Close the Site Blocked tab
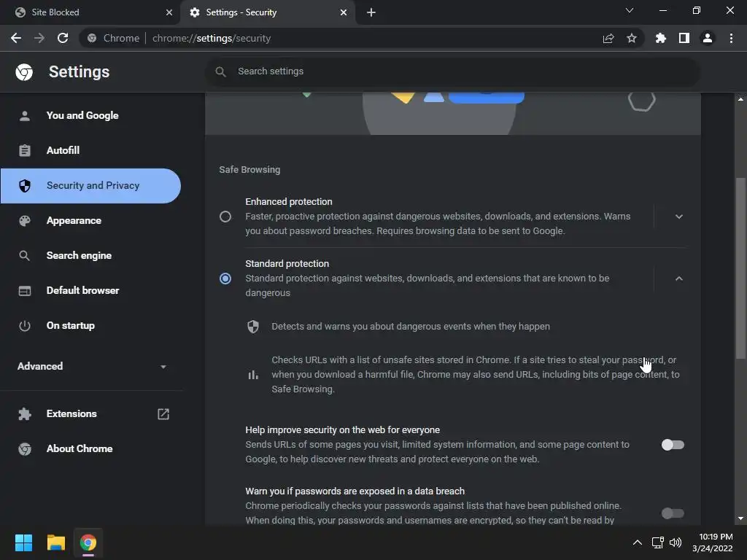 pyautogui.click(x=169, y=12)
